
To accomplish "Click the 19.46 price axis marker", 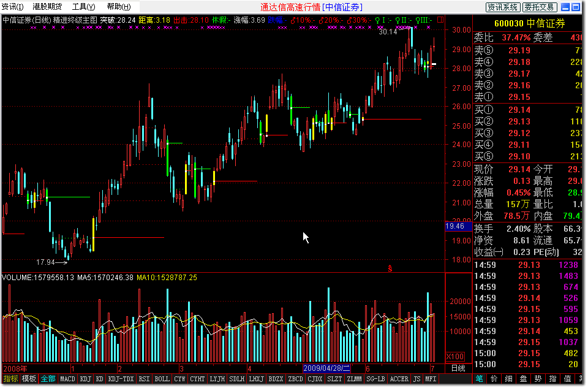I will [x=458, y=226].
